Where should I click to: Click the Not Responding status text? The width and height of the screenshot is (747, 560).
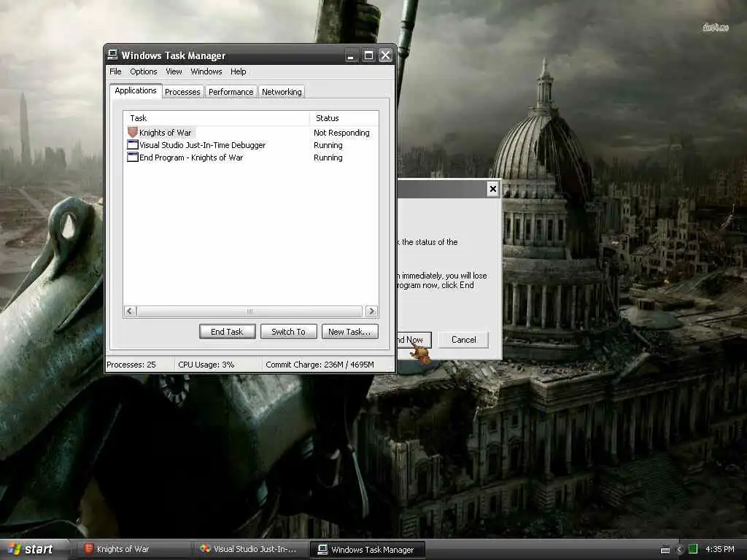341,133
